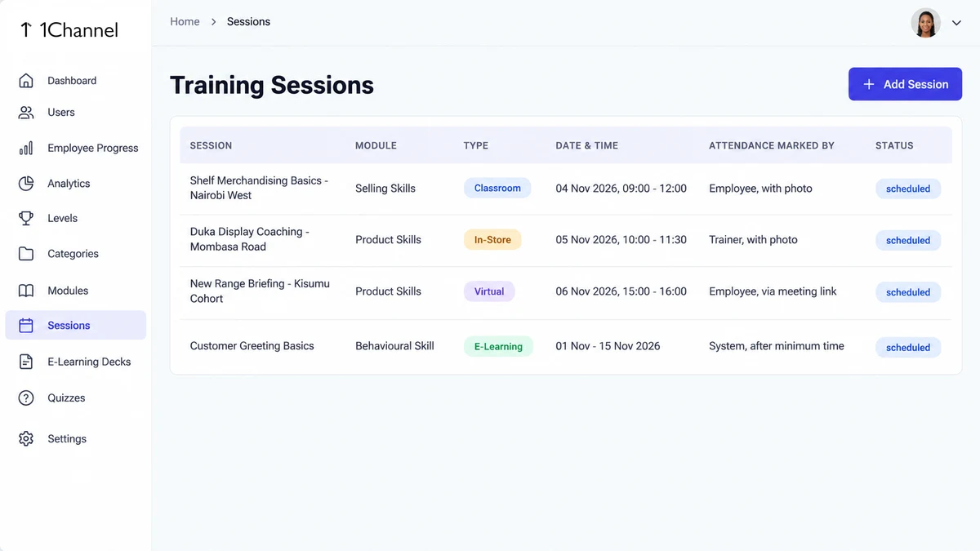Expand the profile dropdown chevron
Image resolution: width=980 pixels, height=551 pixels.
(x=956, y=23)
